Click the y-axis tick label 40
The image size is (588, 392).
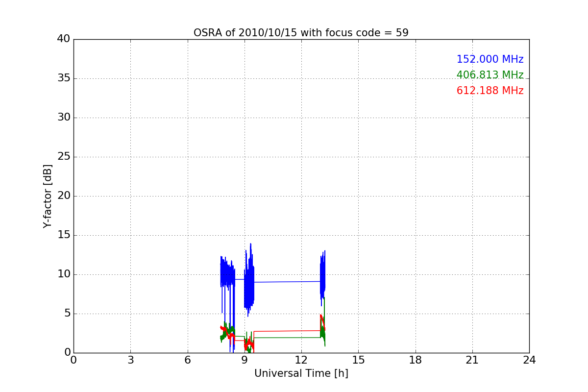click(64, 39)
